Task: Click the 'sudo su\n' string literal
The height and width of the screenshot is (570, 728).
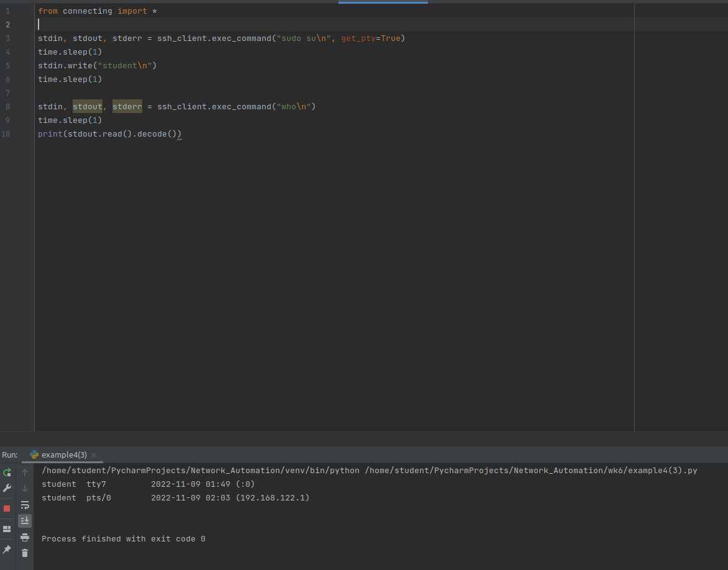Action: pos(304,38)
